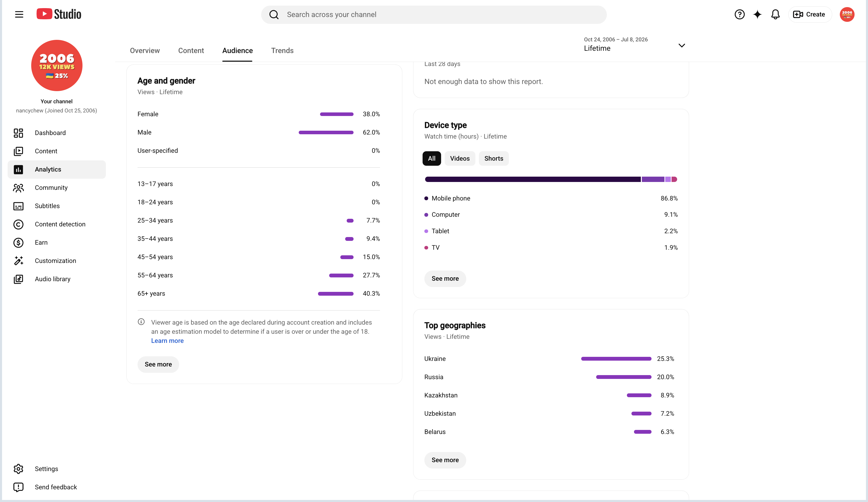The width and height of the screenshot is (868, 502).
Task: Open the sparkle Ask Studio icon
Action: tap(757, 14)
